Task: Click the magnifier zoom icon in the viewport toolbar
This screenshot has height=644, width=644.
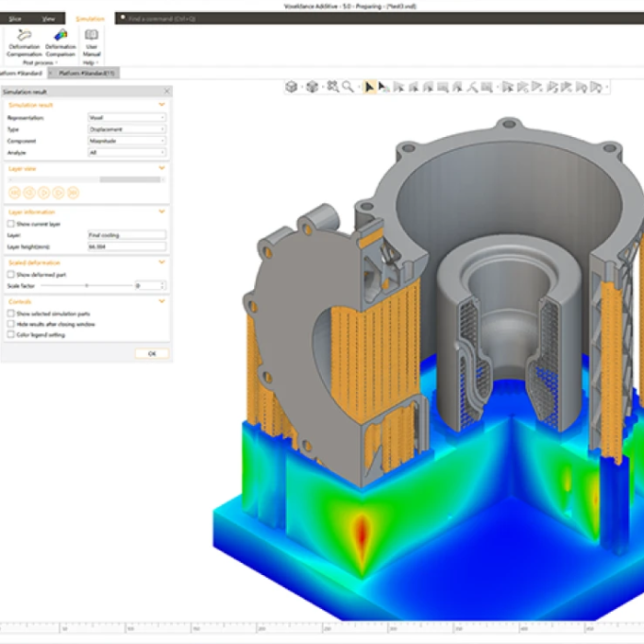Action: (x=348, y=86)
